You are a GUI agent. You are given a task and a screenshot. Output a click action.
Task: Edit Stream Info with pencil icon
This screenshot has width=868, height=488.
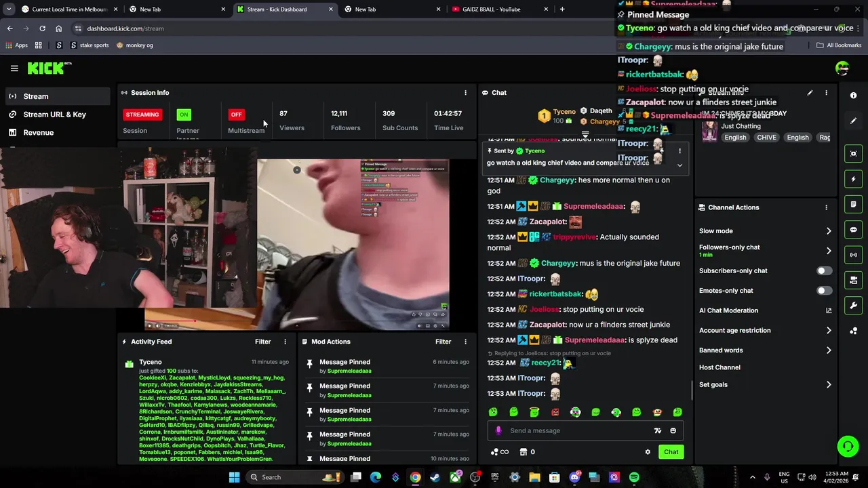810,93
